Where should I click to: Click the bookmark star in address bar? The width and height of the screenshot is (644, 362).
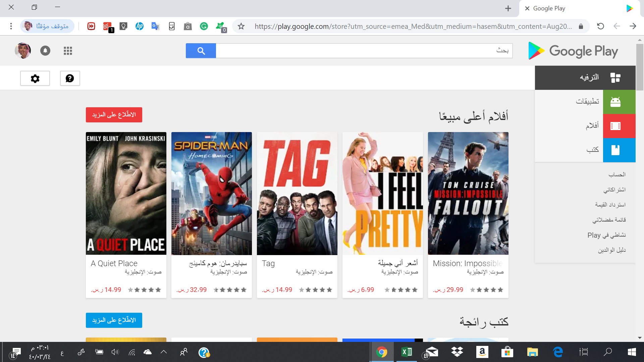tap(241, 26)
